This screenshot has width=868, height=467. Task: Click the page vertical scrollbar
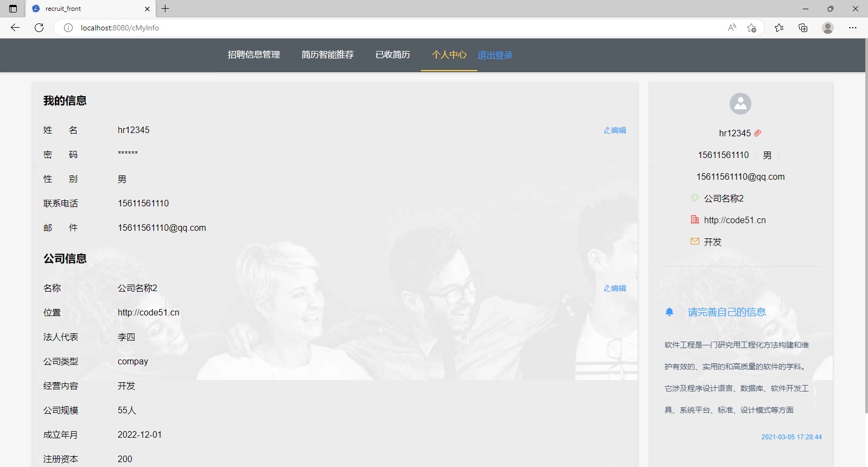(x=866, y=225)
